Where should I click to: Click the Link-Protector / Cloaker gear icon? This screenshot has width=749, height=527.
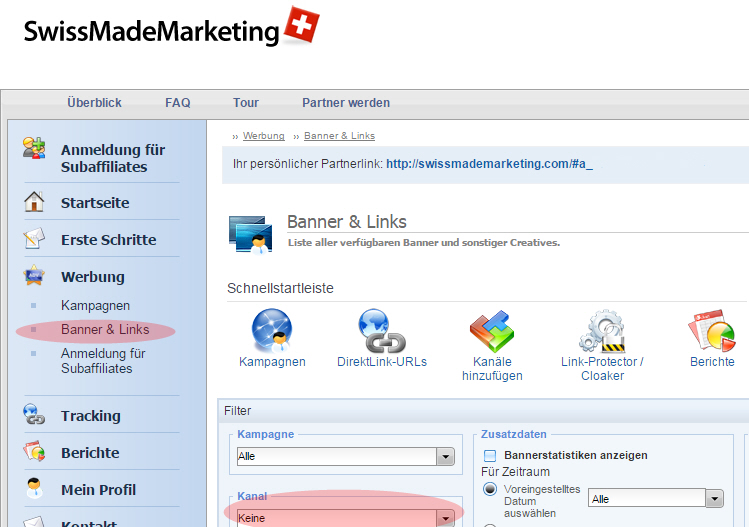coord(602,331)
